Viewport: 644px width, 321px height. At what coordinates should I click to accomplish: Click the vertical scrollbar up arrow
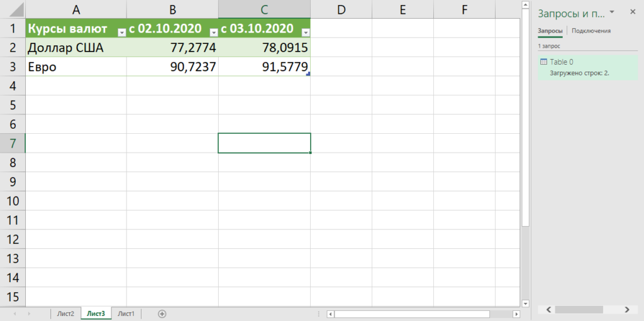[525, 5]
